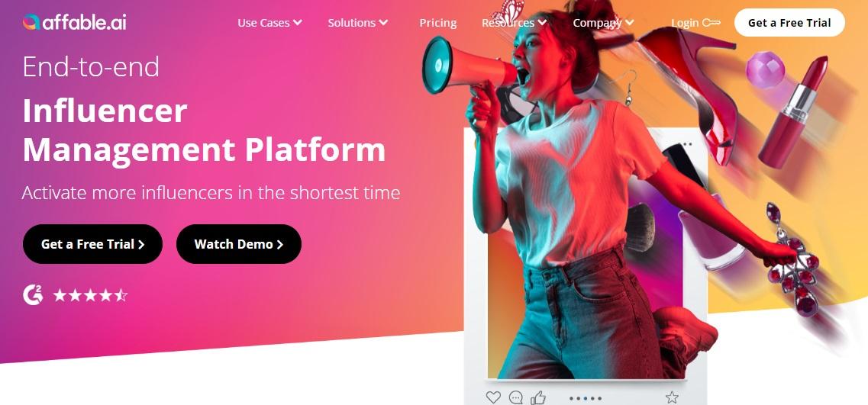Viewport: 868px width, 405px height.
Task: Click the key icon next to Login
Action: (712, 23)
